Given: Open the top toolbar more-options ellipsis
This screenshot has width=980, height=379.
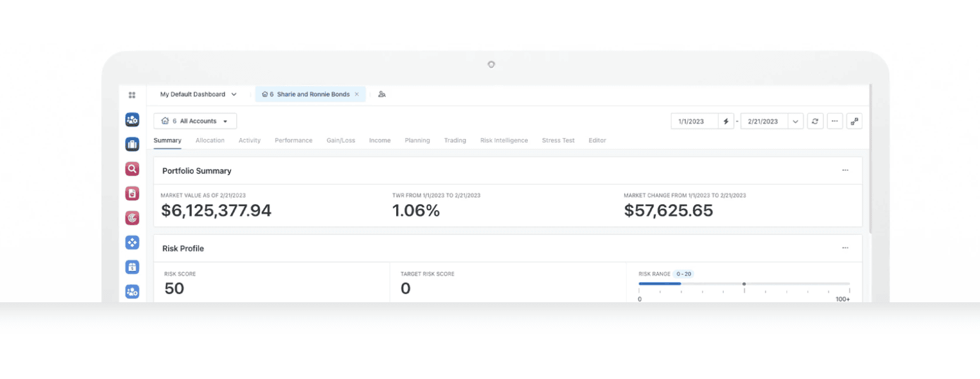Looking at the screenshot, I should coord(835,121).
